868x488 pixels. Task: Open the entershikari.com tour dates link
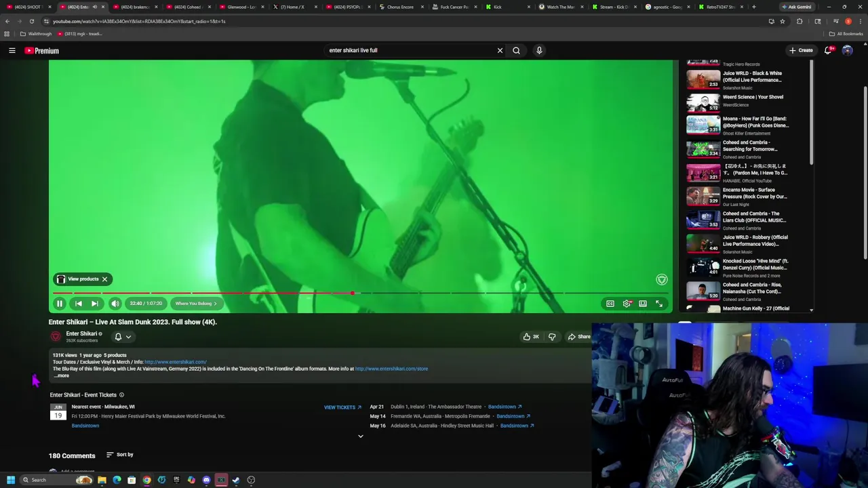(176, 362)
